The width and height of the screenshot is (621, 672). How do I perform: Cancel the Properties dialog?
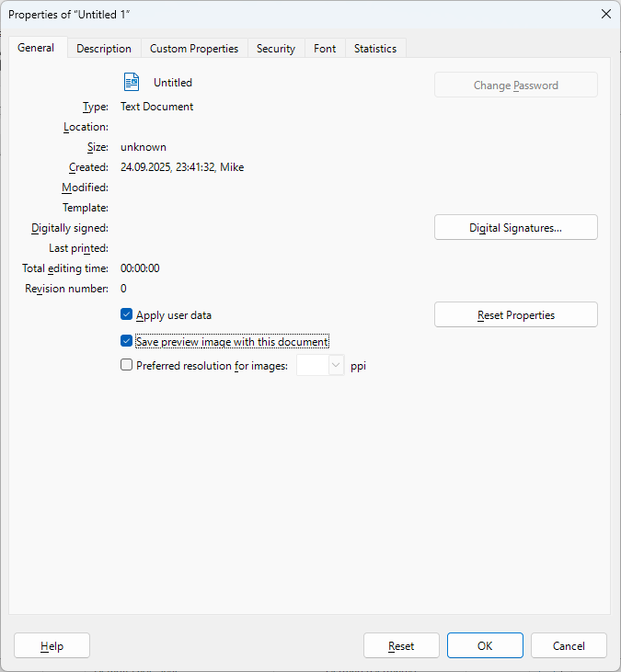(x=569, y=645)
